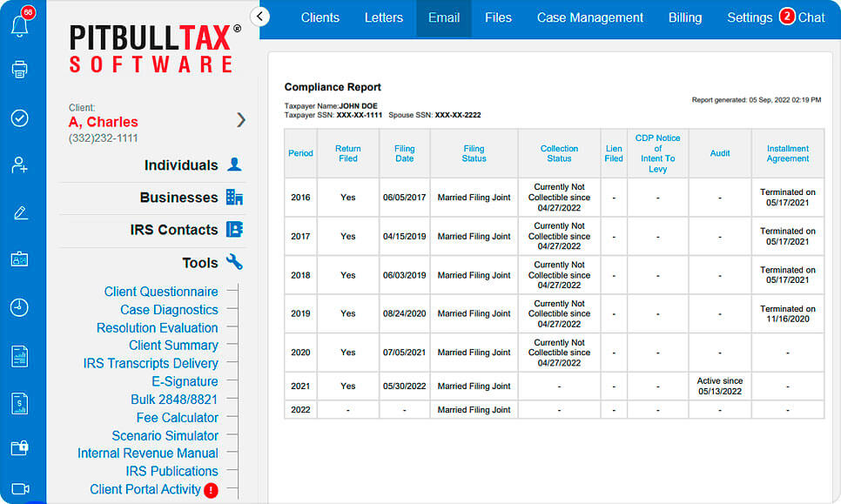Click the Installment Agreement column header
Screen dimensions: 841x504
(787, 153)
